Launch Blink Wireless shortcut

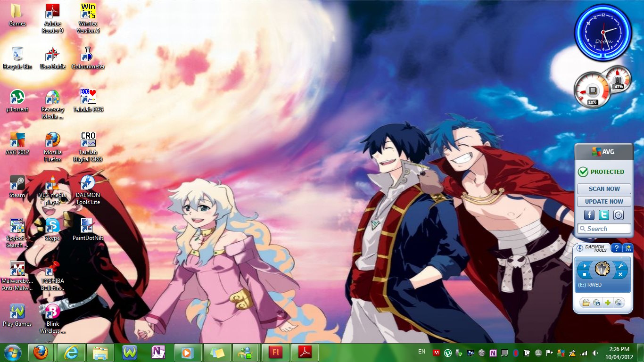pos(53,319)
